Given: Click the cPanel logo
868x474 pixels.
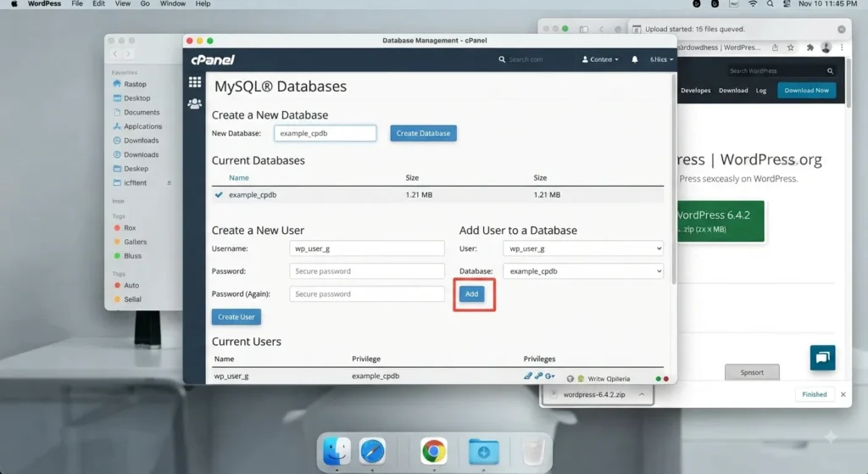Looking at the screenshot, I should 213,60.
